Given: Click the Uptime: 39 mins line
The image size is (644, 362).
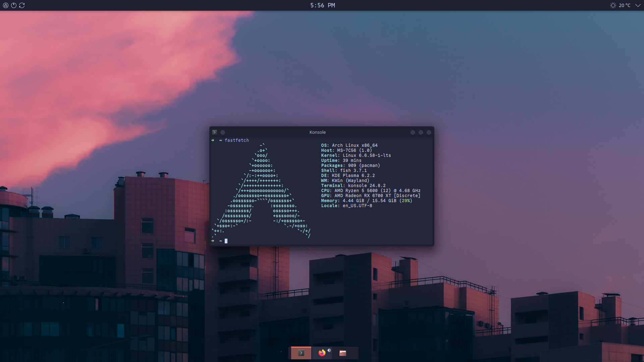Looking at the screenshot, I should tap(341, 161).
